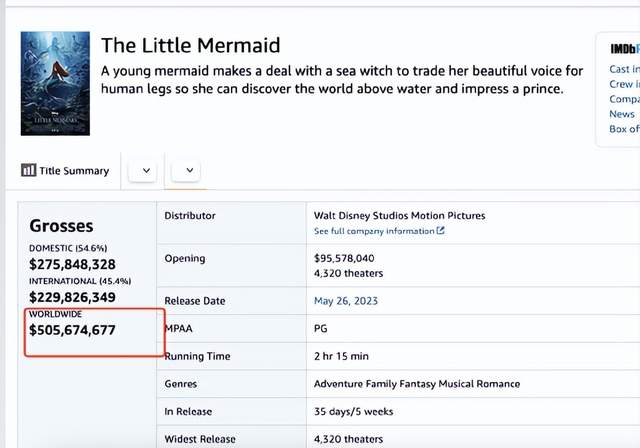This screenshot has width=640, height=448.
Task: Click the Company link in IMDbPro panel
Action: (624, 99)
